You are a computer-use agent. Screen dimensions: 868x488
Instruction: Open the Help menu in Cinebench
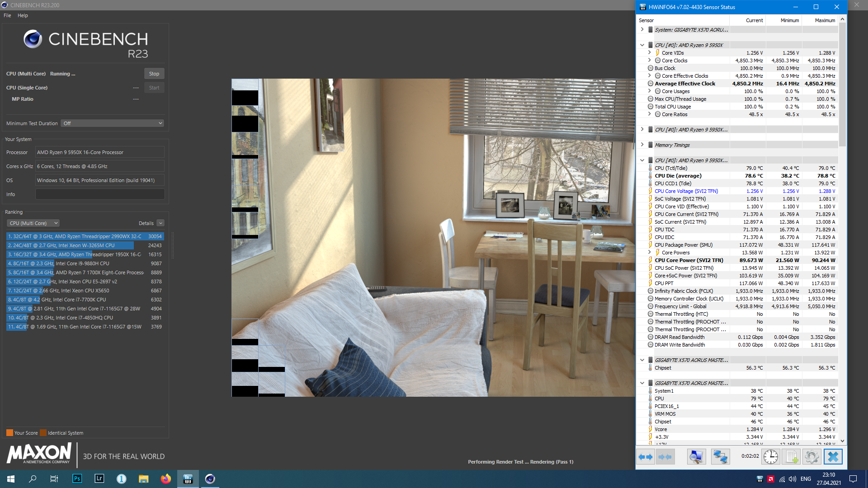point(23,15)
